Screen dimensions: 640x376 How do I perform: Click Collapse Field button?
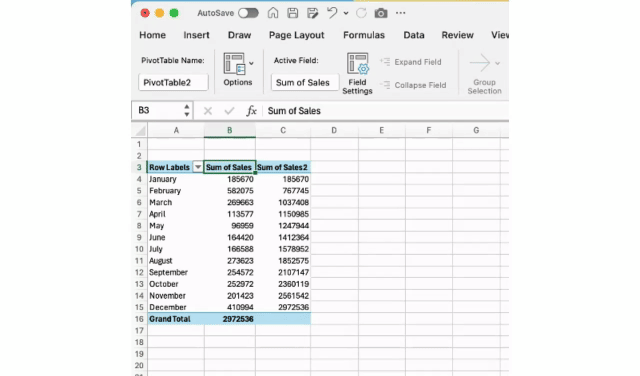pos(413,85)
